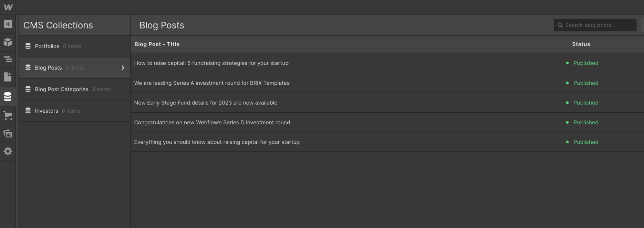Open the Add Elements panel
The height and width of the screenshot is (228, 644).
coord(8,24)
